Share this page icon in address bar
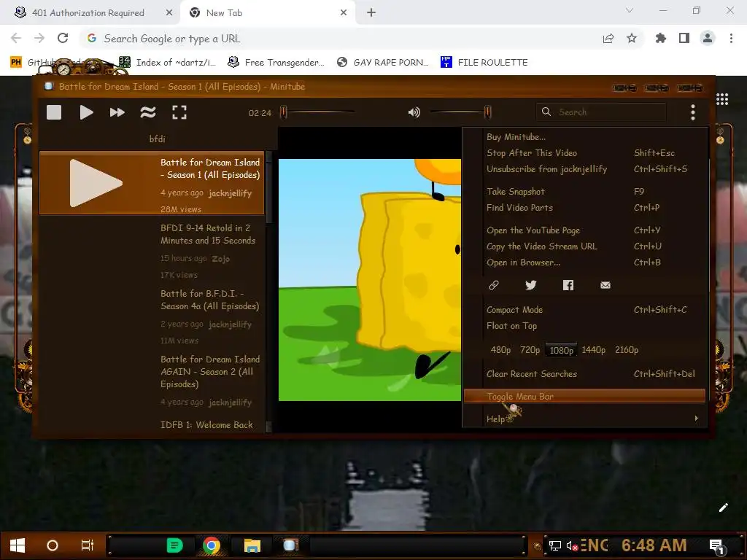This screenshot has height=560, width=747. (608, 38)
